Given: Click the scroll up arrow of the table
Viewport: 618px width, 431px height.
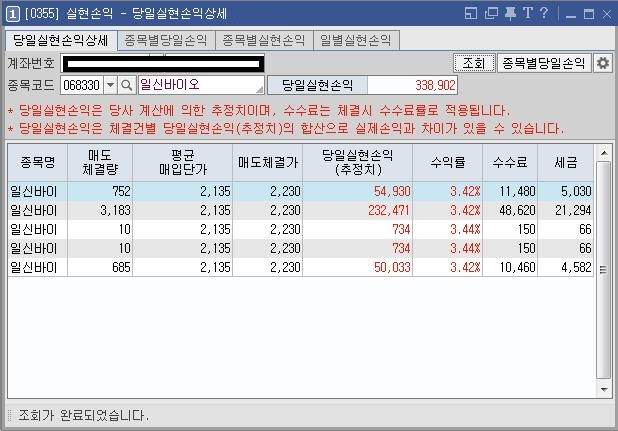Looking at the screenshot, I should [603, 152].
